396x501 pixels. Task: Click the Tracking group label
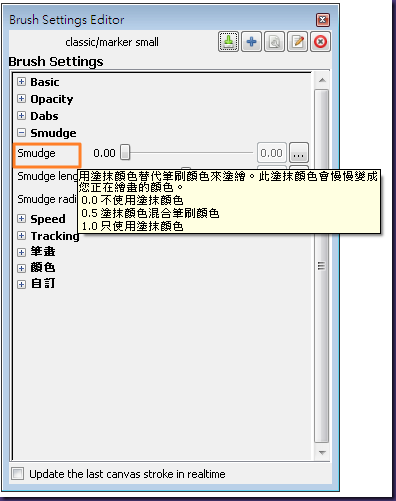(x=55, y=236)
